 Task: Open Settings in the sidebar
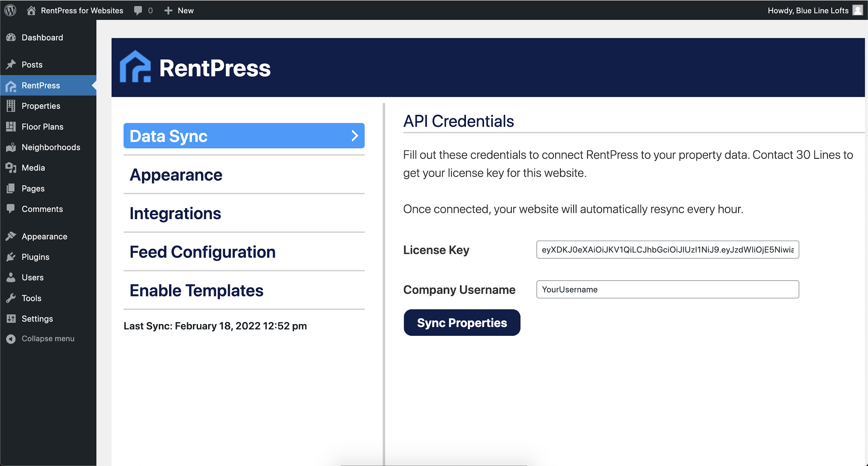[x=37, y=319]
